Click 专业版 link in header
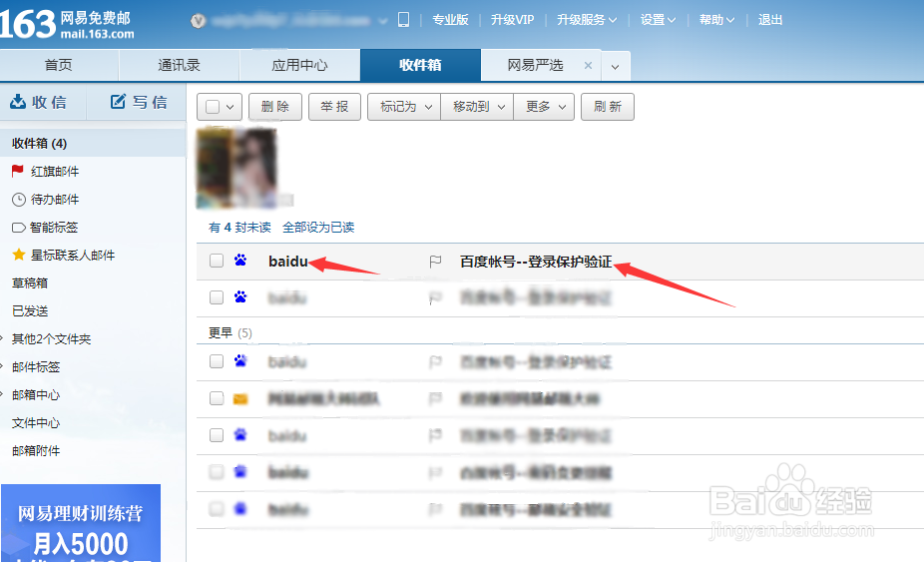 point(450,20)
